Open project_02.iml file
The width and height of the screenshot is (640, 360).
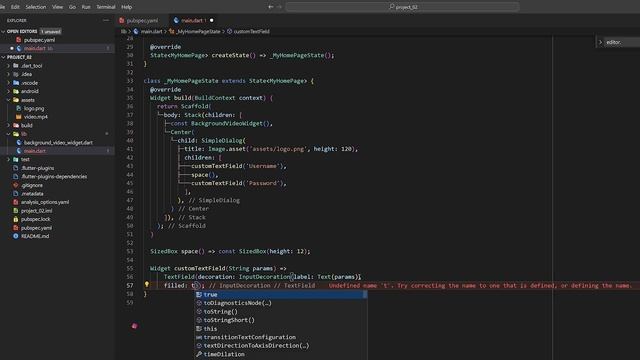[36, 211]
